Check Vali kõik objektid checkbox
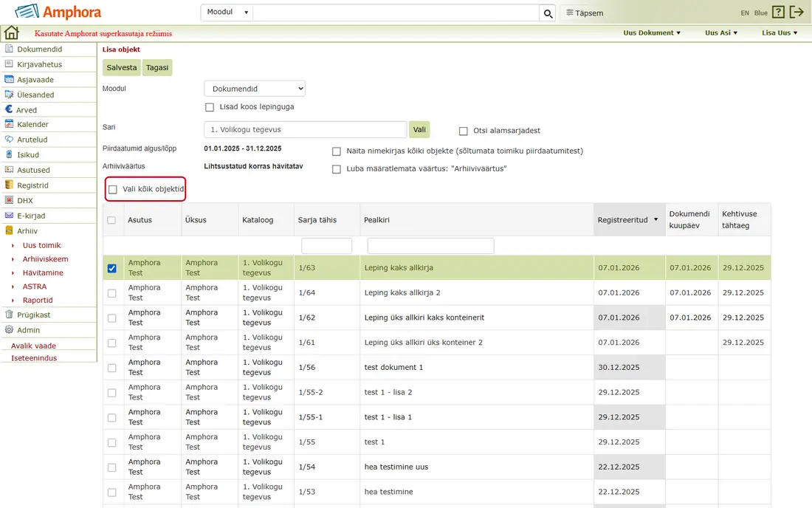812x508 pixels. (113, 190)
